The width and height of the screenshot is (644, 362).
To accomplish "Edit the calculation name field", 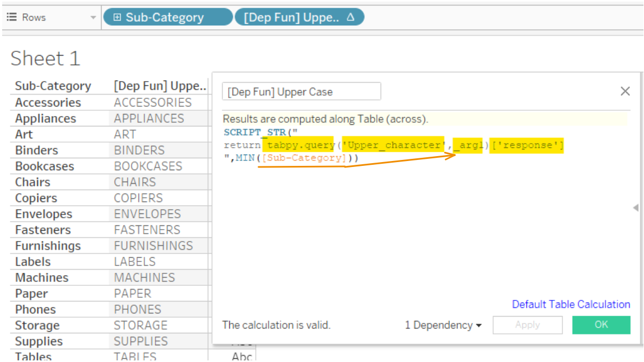I will tap(301, 92).
